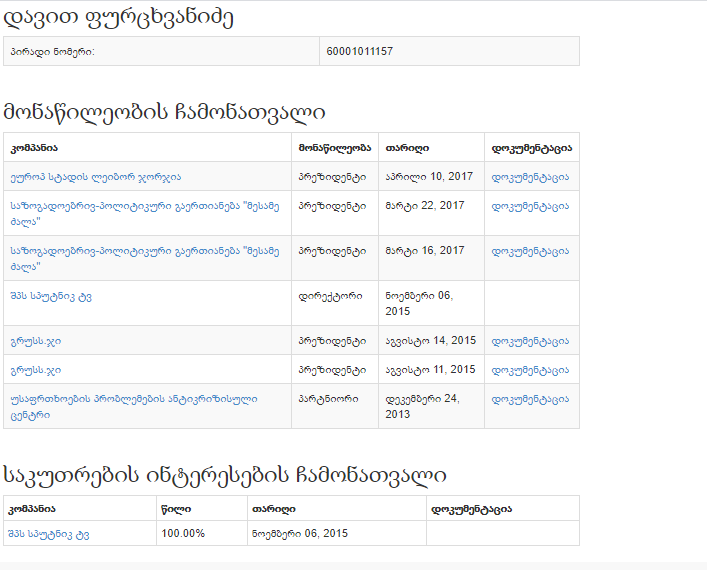Click the date მარტი 22, 2017
The image size is (707, 570).
[425, 206]
